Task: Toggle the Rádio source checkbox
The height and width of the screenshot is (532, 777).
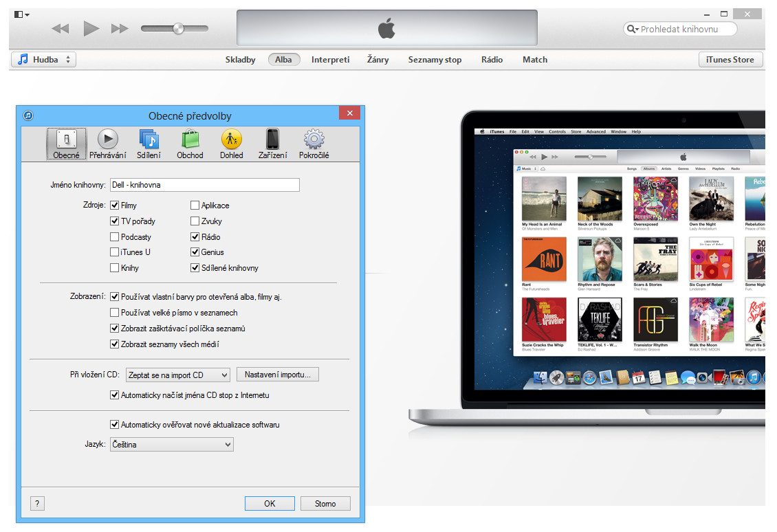Action: coord(195,236)
